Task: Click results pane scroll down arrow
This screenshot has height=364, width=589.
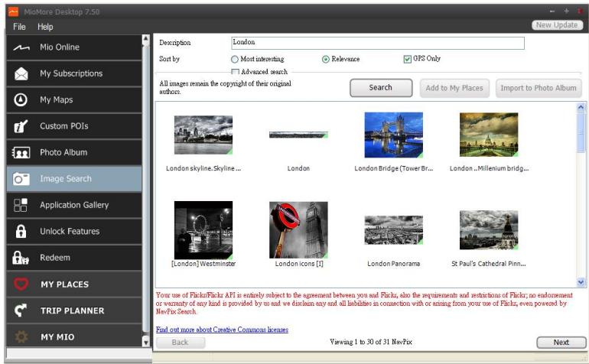Action: pyautogui.click(x=581, y=281)
